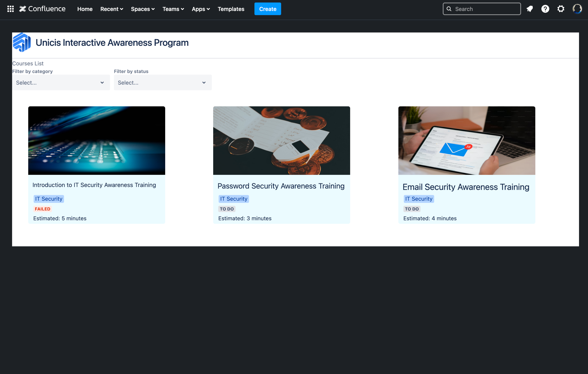Click the TO DO status on Password Security
This screenshot has height=374, width=588.
[227, 209]
